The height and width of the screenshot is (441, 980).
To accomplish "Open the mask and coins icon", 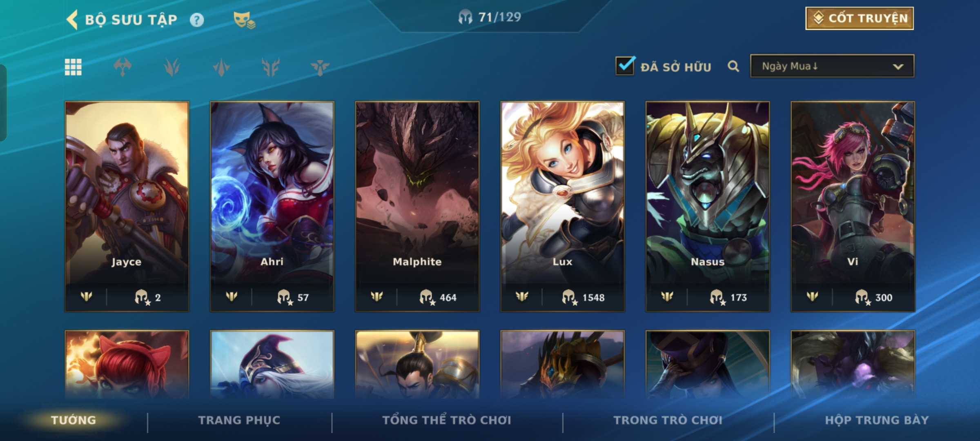I will [x=244, y=20].
